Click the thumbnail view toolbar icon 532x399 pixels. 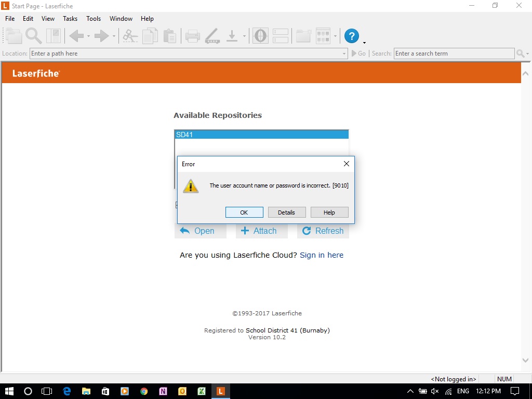pyautogui.click(x=323, y=36)
